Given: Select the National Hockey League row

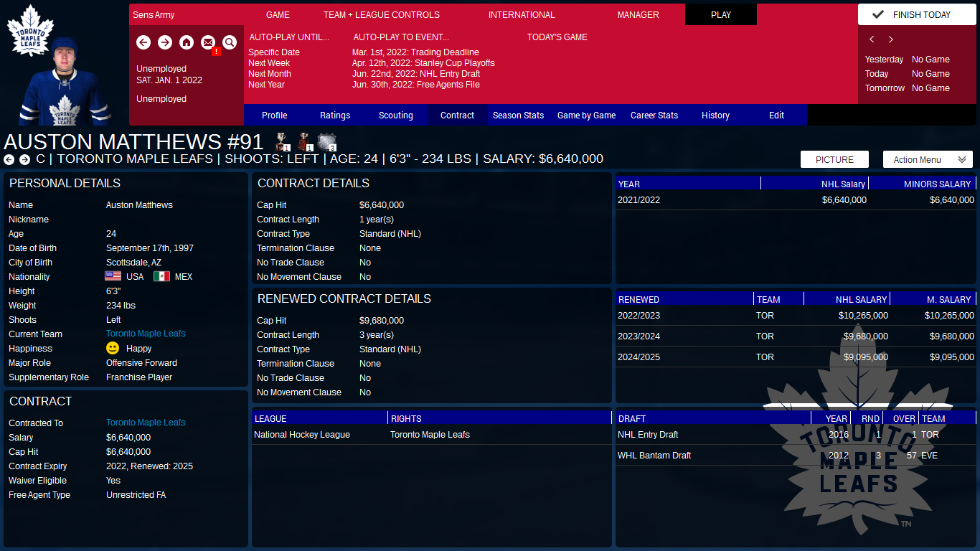Looking at the screenshot, I should 432,435.
